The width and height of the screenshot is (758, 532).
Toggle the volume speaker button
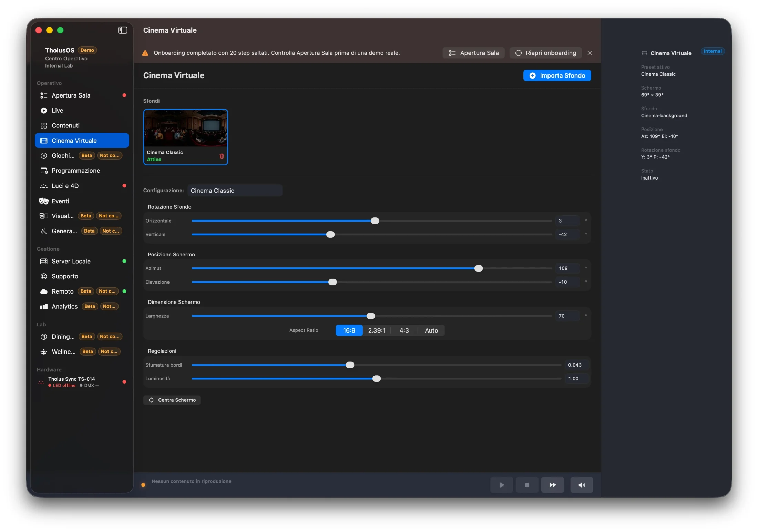coord(582,485)
